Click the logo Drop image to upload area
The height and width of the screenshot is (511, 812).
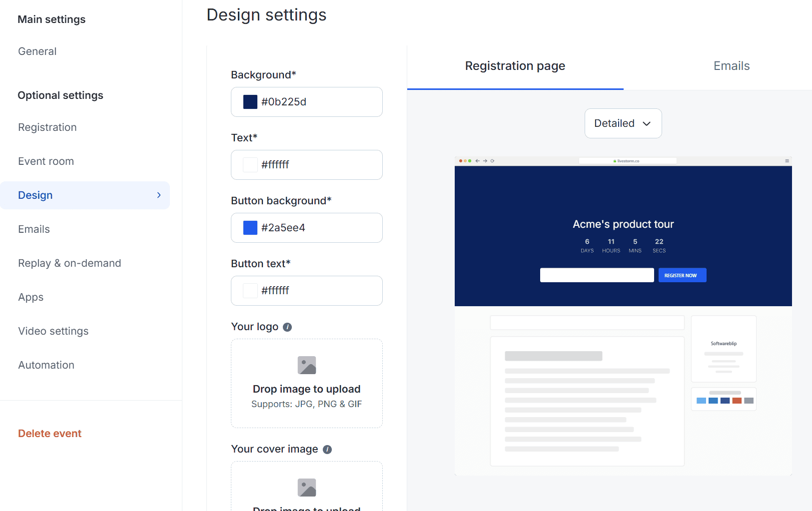pos(307,383)
